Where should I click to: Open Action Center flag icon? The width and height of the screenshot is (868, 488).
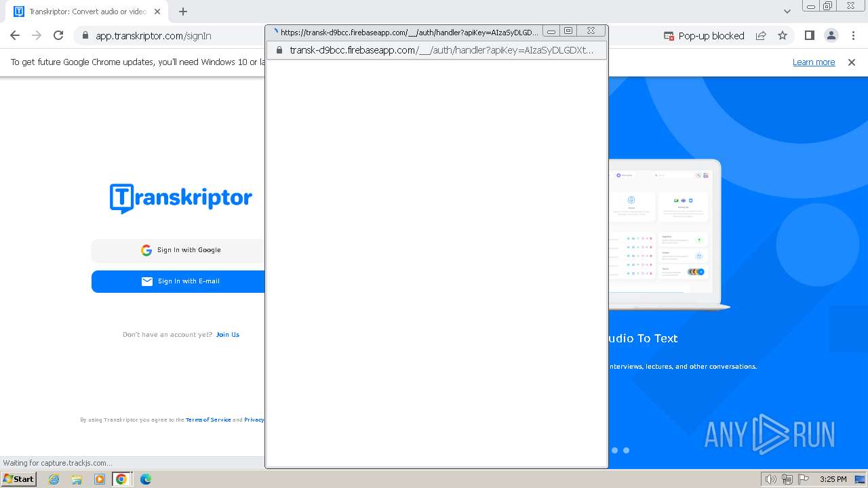click(x=804, y=479)
